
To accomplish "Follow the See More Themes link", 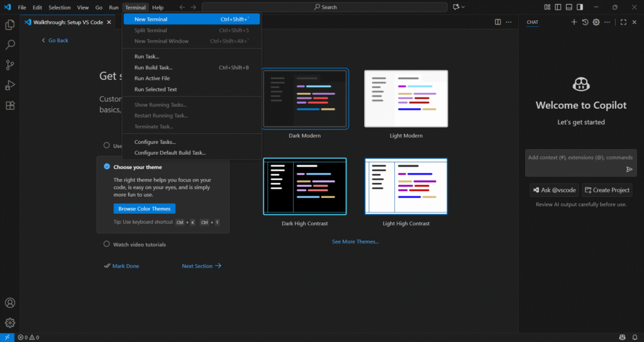I will (x=355, y=241).
